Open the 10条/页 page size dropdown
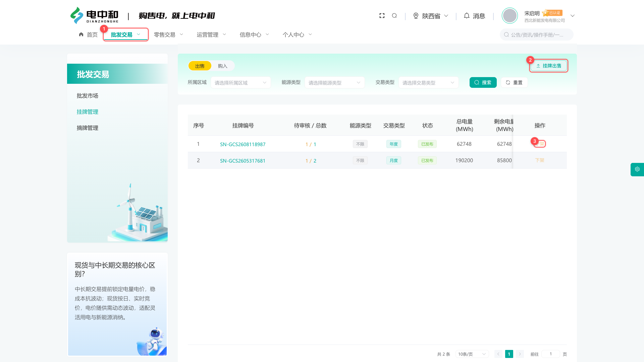Viewport: 644px width, 362px height. coord(472,354)
